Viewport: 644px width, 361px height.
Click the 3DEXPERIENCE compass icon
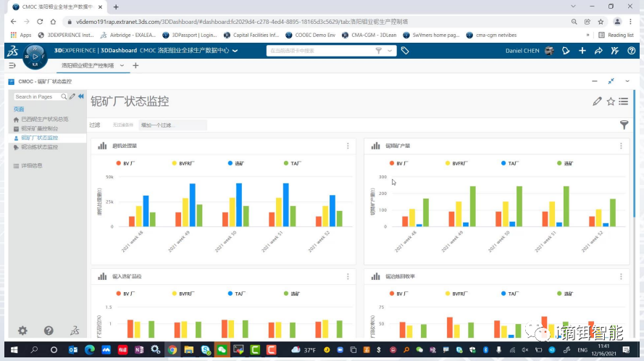click(x=35, y=54)
